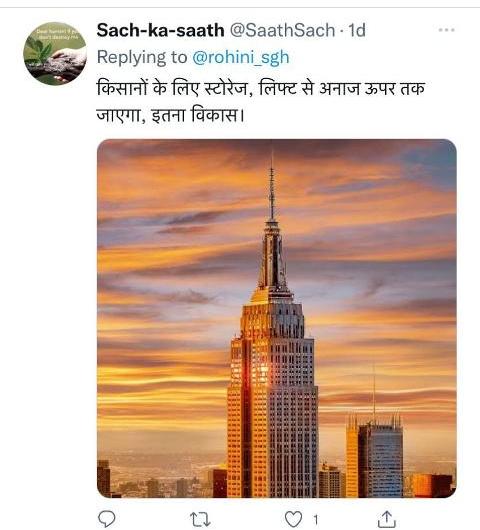The image size is (480, 530).
Task: Click the 'Replying to' label text
Action: coord(142,57)
